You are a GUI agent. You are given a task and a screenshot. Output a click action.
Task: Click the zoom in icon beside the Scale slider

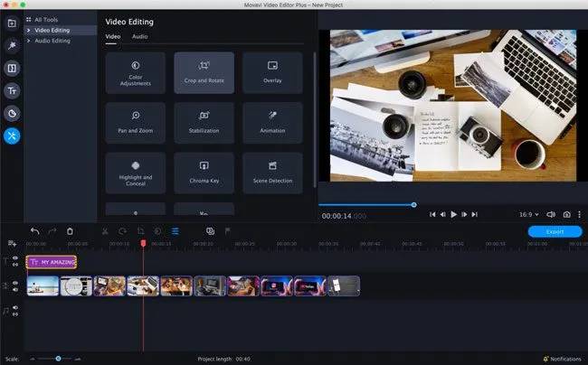pyautogui.click(x=78, y=359)
